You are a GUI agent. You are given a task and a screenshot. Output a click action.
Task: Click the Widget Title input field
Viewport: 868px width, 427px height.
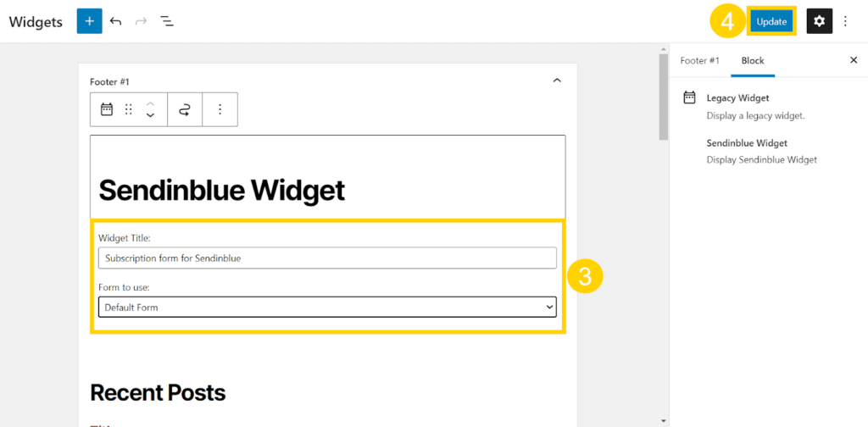click(x=328, y=258)
